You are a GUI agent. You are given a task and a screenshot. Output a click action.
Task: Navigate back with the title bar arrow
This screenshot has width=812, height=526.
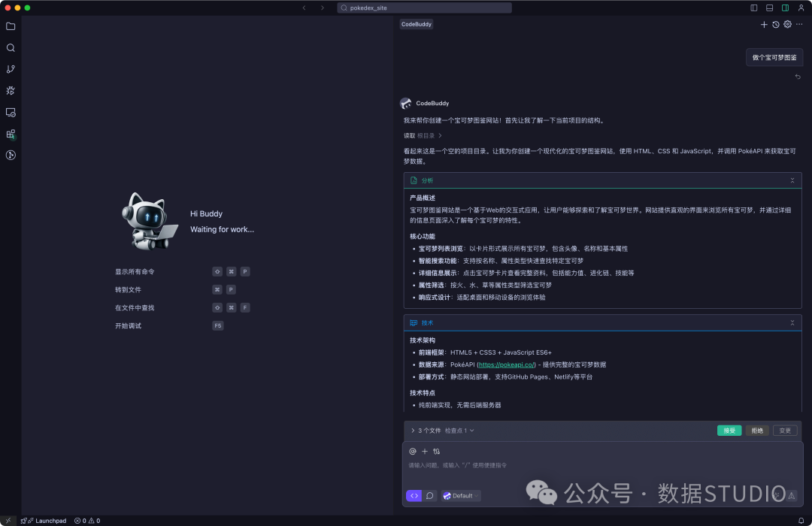pos(304,8)
